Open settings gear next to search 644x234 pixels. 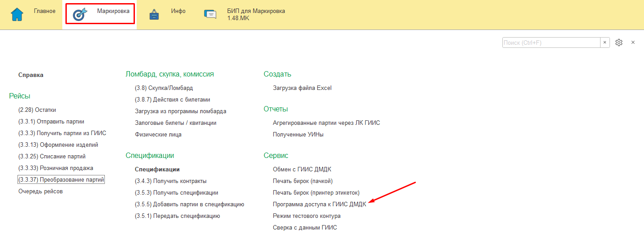click(x=619, y=43)
